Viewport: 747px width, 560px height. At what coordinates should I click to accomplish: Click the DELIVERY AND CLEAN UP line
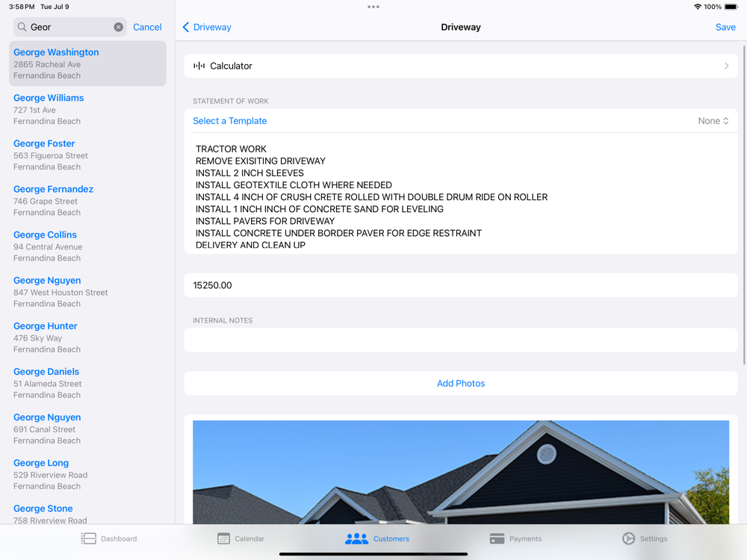250,245
